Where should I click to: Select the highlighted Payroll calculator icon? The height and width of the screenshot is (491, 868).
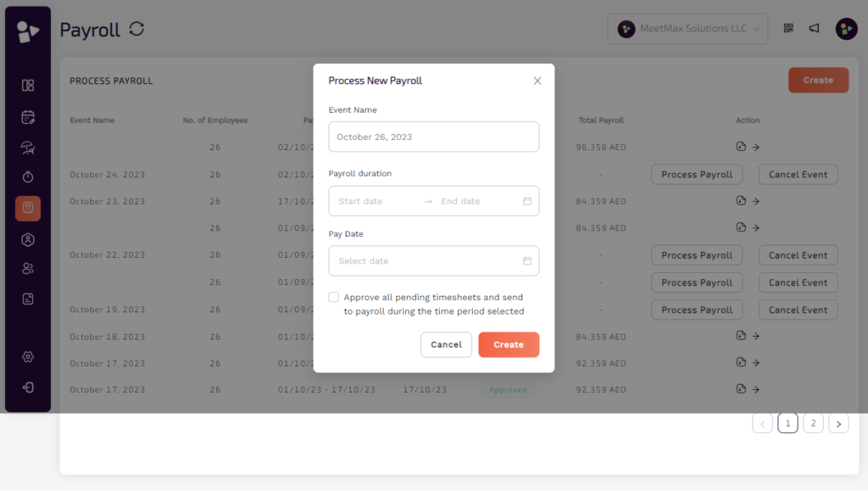pos(27,208)
